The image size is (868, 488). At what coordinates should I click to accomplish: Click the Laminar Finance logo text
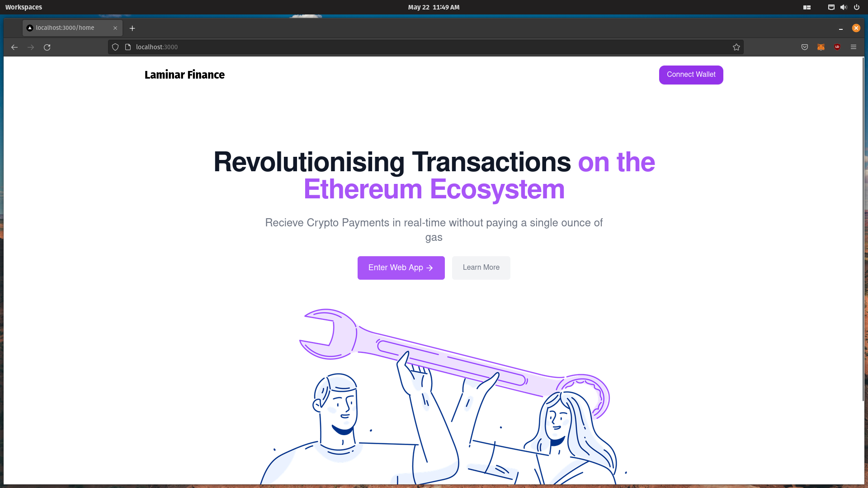pos(185,75)
